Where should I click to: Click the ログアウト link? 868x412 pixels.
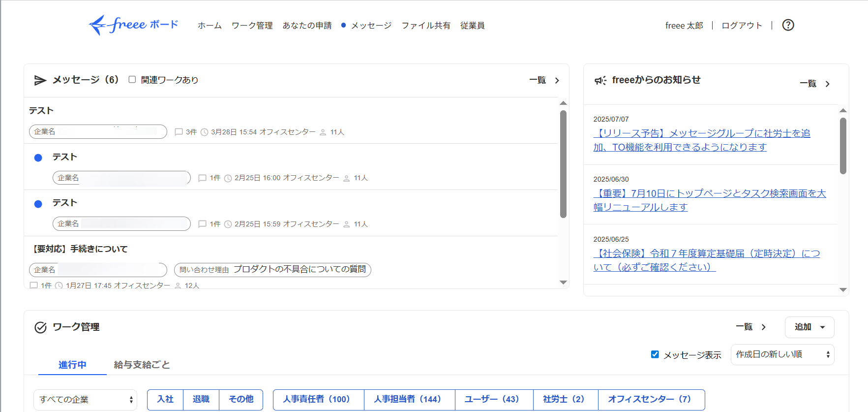click(x=742, y=26)
